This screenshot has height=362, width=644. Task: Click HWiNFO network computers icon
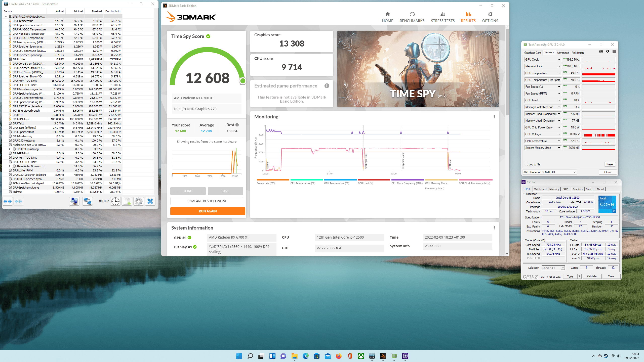click(x=88, y=201)
